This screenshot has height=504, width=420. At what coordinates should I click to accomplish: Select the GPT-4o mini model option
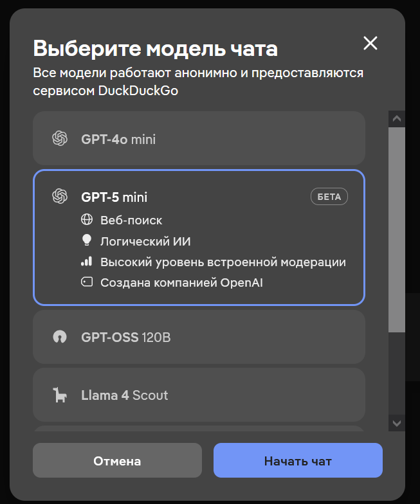[x=199, y=138]
